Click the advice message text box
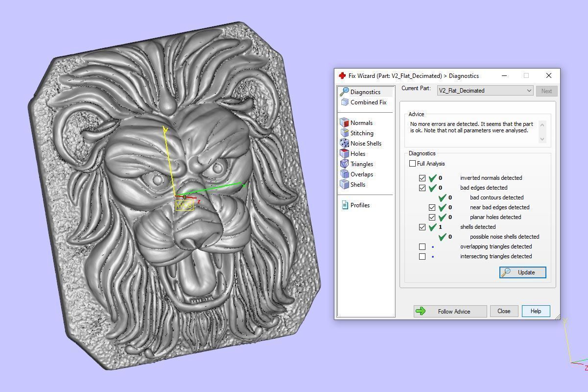Screen dimensions: 588x392 coord(473,131)
